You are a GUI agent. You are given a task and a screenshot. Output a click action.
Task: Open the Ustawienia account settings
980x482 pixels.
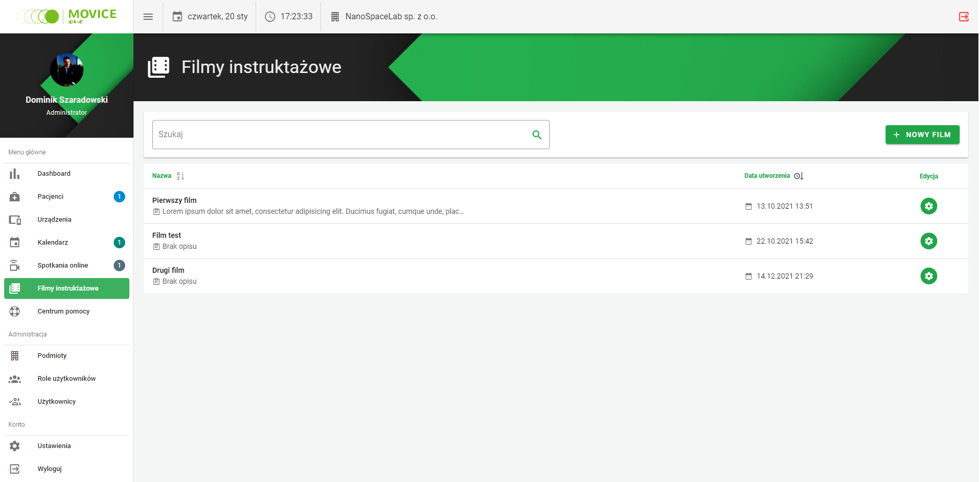coord(54,446)
